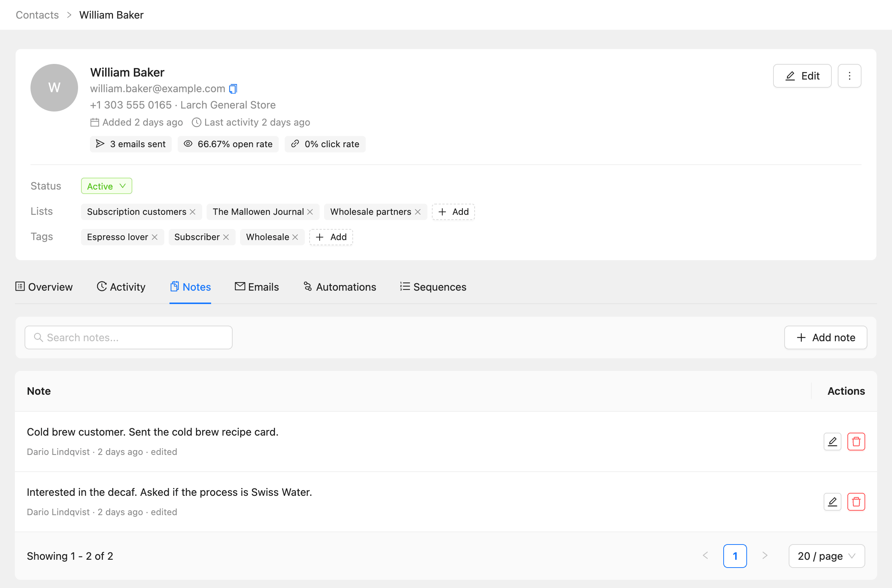Open the 20 / page size dropdown
Image resolution: width=892 pixels, height=588 pixels.
coord(826,556)
